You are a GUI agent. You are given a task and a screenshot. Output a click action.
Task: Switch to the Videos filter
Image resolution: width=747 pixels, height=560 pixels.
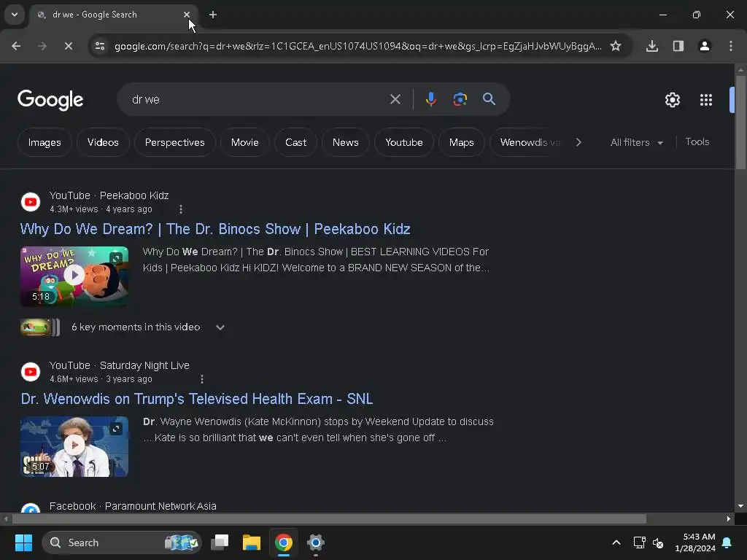pyautogui.click(x=103, y=142)
